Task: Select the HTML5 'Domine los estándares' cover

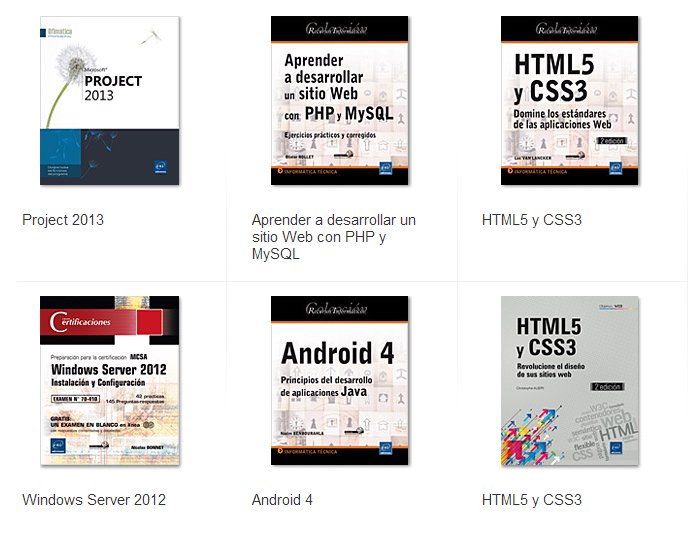Action: click(569, 100)
